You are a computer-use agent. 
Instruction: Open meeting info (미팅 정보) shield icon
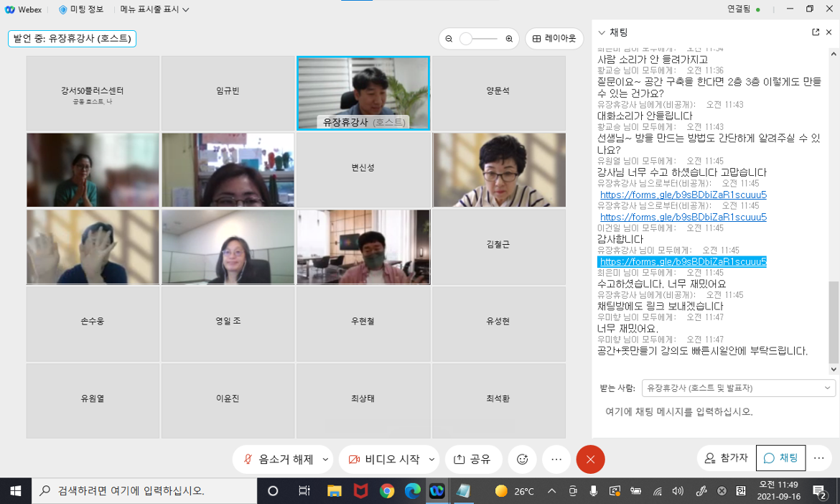62,9
